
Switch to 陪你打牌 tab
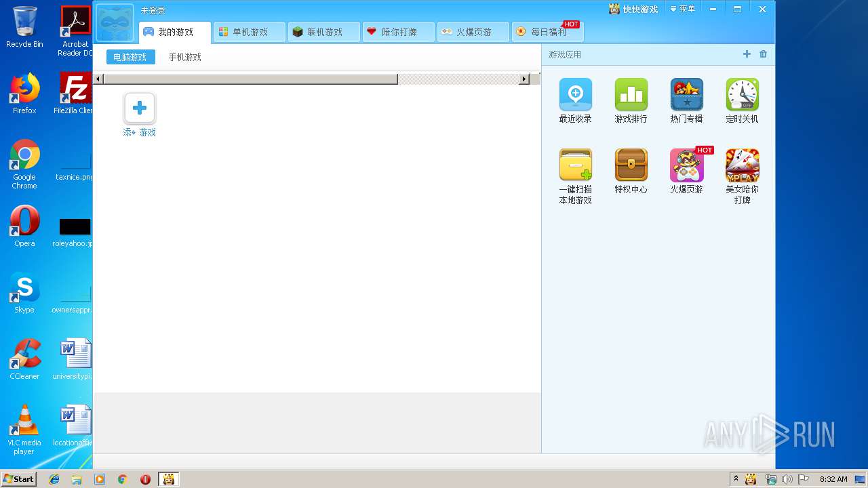398,32
